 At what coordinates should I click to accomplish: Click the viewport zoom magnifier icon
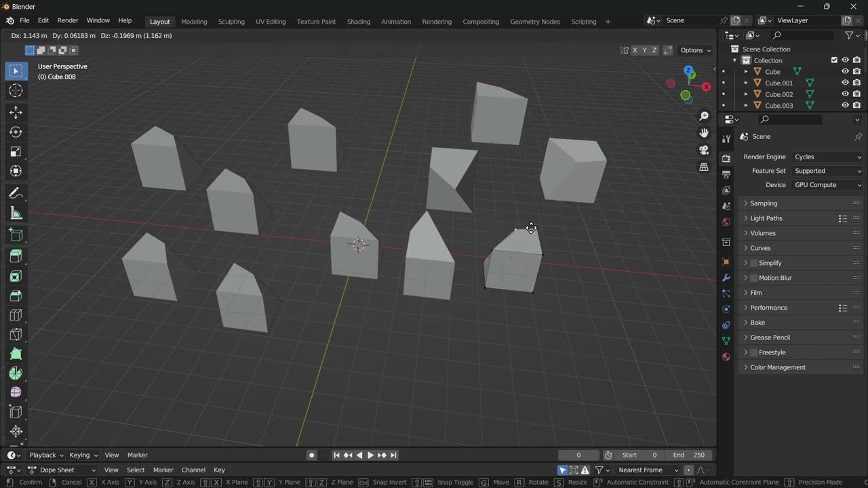click(x=704, y=117)
